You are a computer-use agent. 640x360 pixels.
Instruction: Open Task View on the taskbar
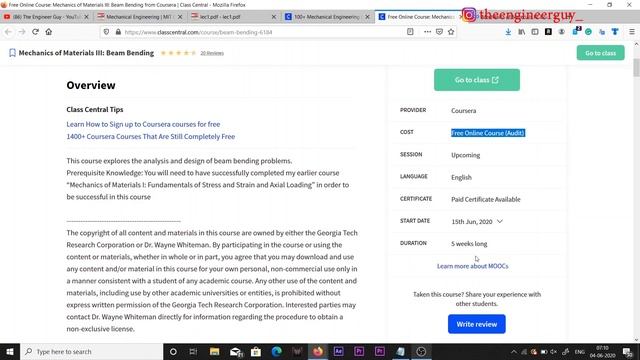[x=193, y=351]
